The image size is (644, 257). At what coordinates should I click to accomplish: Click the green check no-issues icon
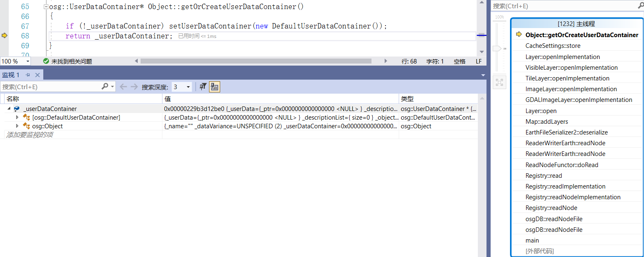[x=46, y=61]
